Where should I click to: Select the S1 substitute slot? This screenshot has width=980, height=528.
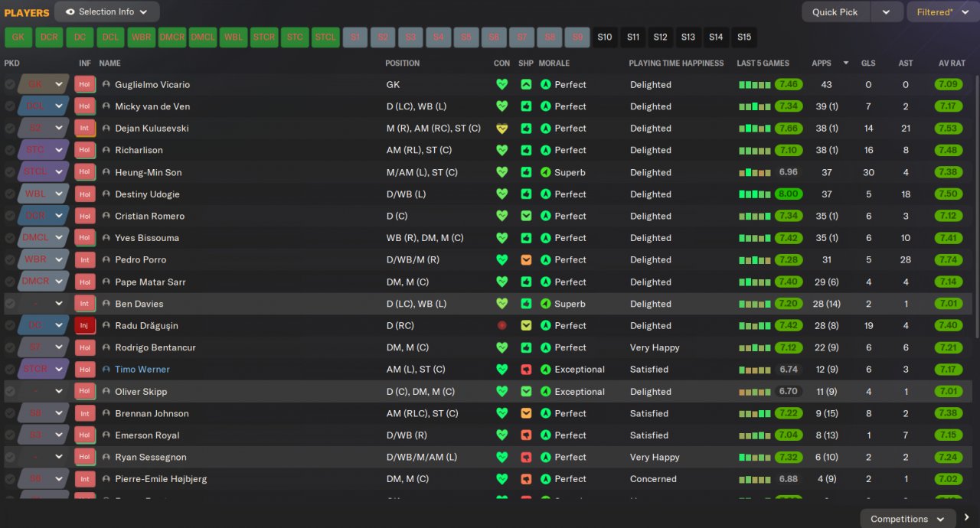coord(354,37)
